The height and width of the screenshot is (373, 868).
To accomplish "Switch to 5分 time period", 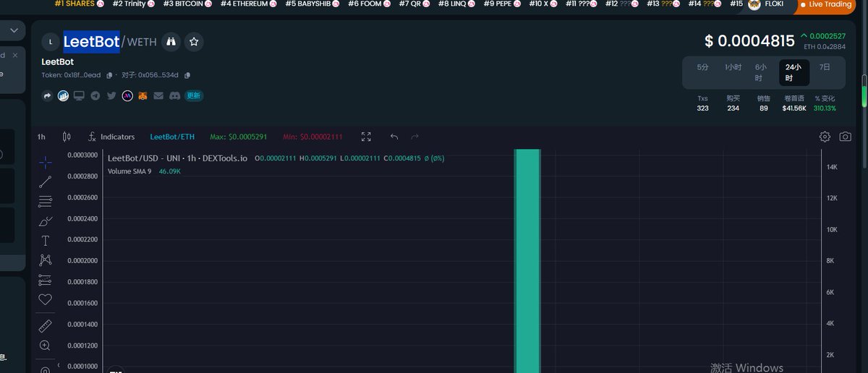I will coord(703,67).
